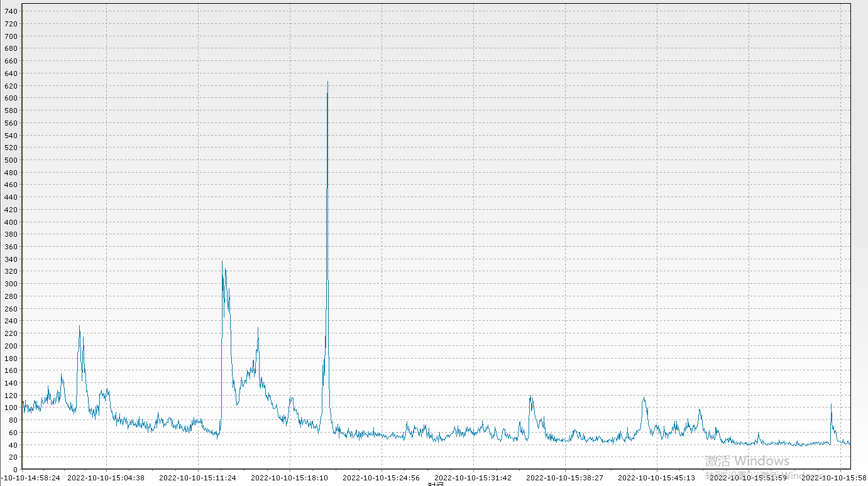
Task: Click the 740 value on the Y axis
Action: [x=11, y=11]
